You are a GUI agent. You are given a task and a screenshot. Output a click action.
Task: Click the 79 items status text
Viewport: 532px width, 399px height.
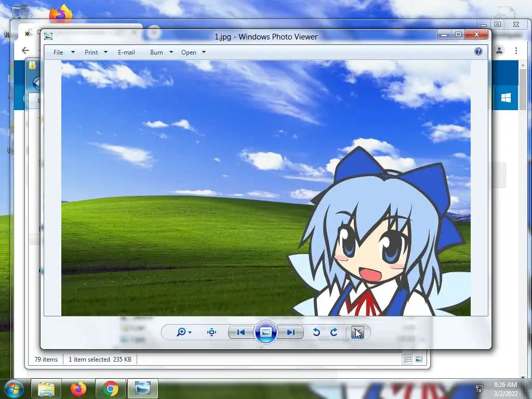(x=46, y=360)
